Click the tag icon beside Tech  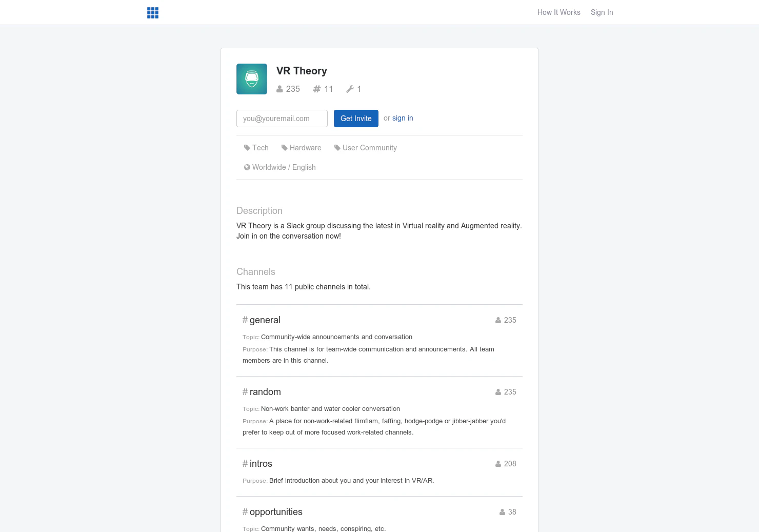pyautogui.click(x=247, y=148)
